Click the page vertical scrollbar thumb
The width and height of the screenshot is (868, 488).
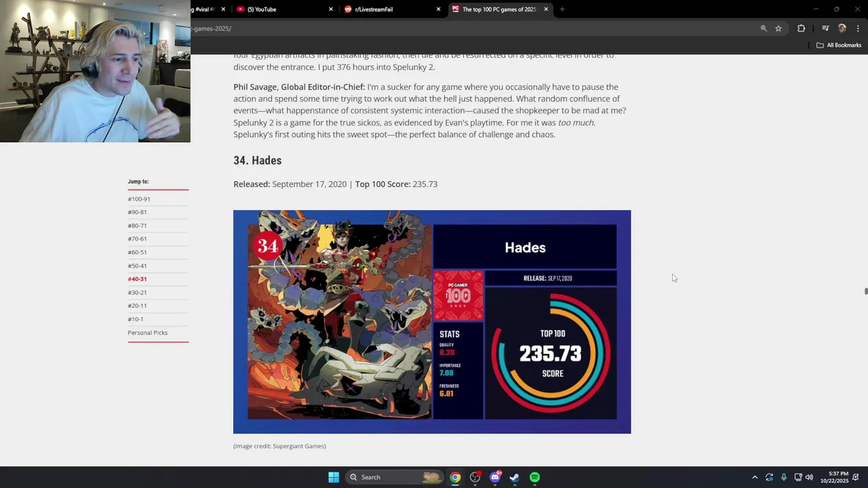865,291
